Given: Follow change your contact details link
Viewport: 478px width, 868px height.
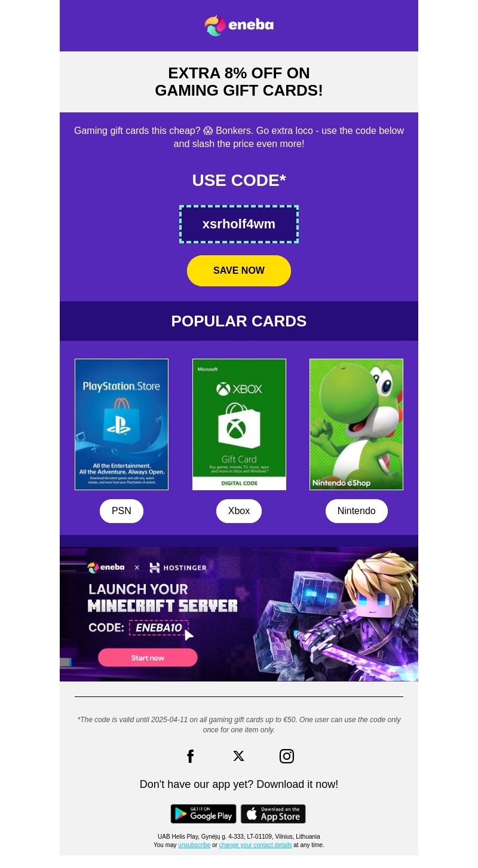Looking at the screenshot, I should 255,845.
